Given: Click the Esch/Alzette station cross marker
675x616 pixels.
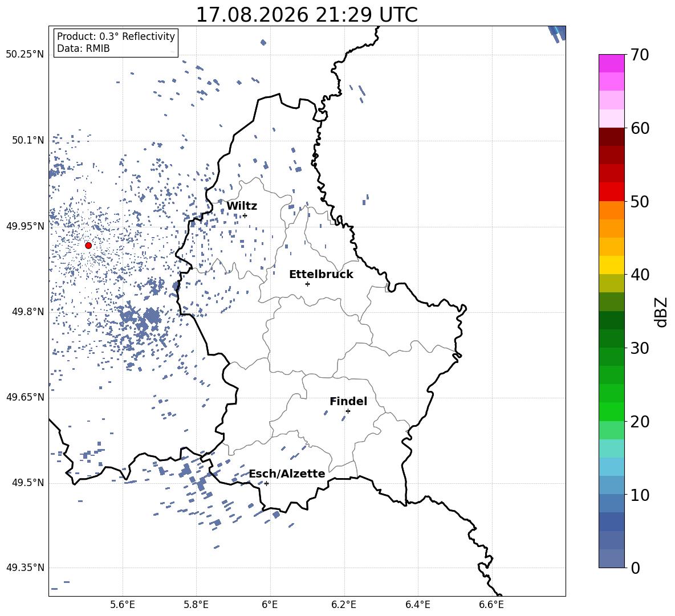Looking at the screenshot, I should click(x=266, y=483).
